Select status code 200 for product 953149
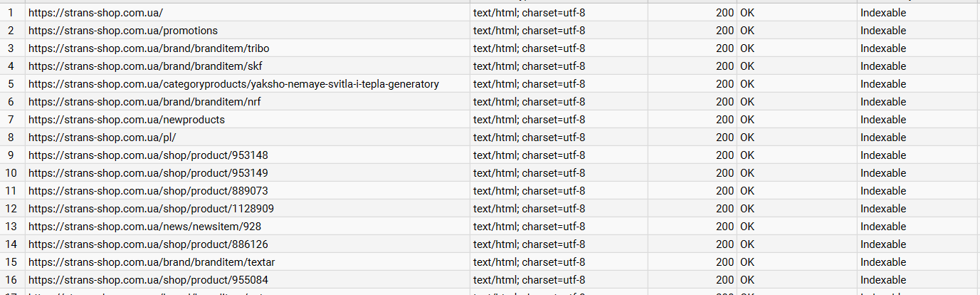Viewport: 980px width, 295px height. (725, 173)
